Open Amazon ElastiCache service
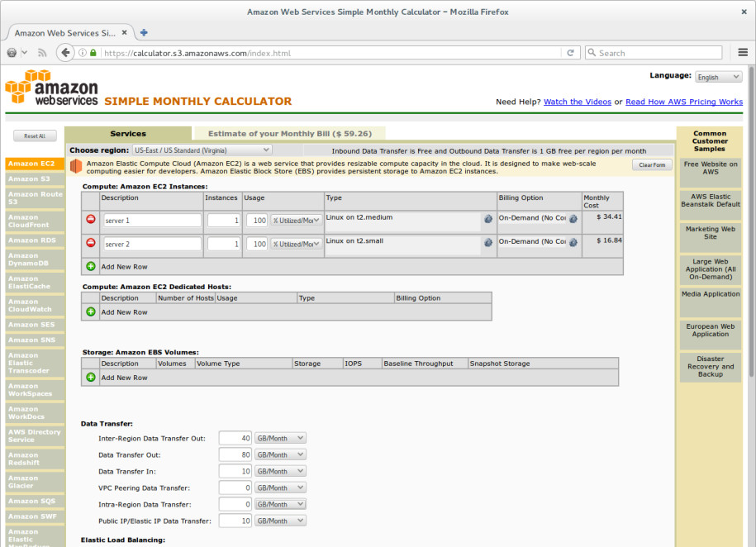The height and width of the screenshot is (547, 756). (x=35, y=283)
